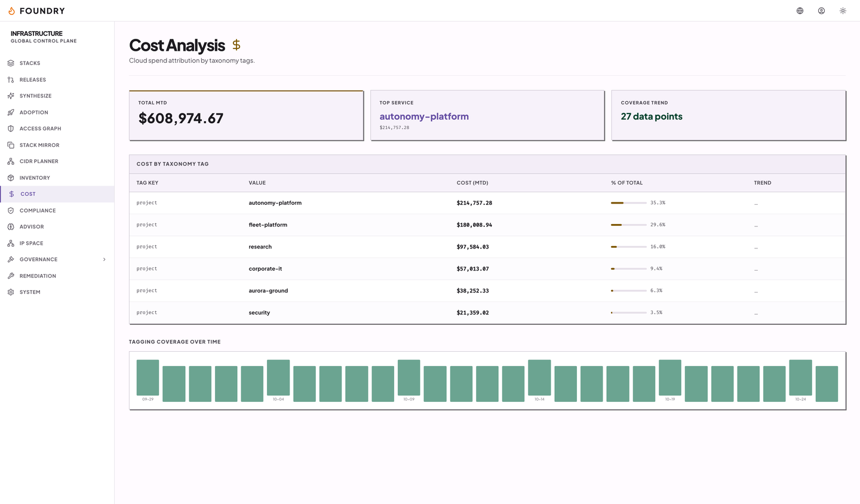Select the Inventory sidebar link

(57, 178)
